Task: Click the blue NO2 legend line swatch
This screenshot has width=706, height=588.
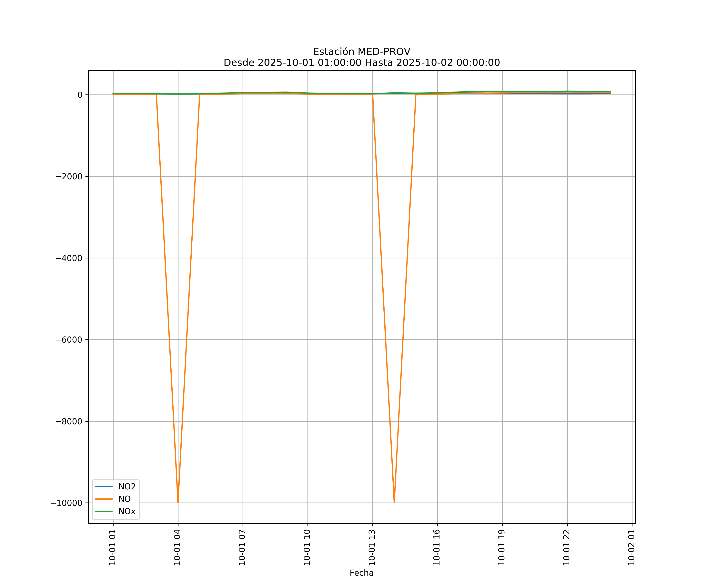Action: click(x=104, y=486)
